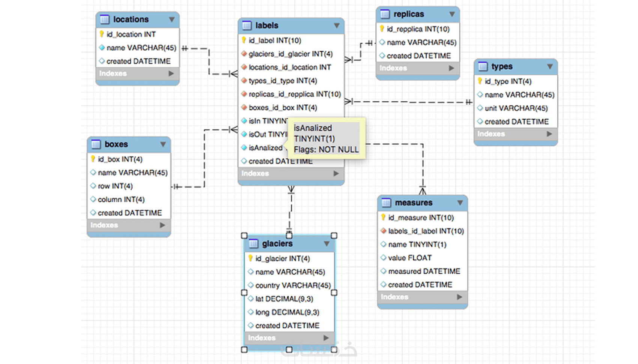
Task: Click the foreign key diamond for types_id_type
Action: click(244, 81)
